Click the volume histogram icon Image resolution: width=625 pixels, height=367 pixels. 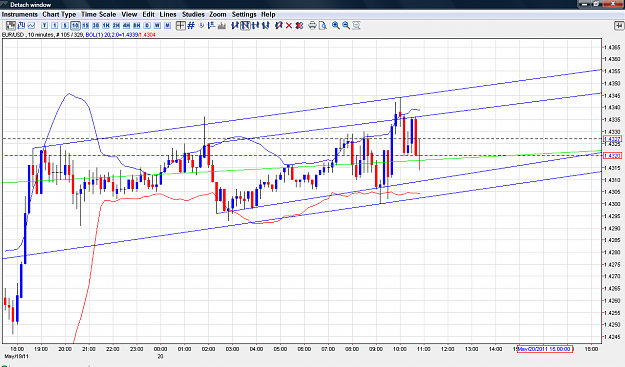click(x=222, y=26)
